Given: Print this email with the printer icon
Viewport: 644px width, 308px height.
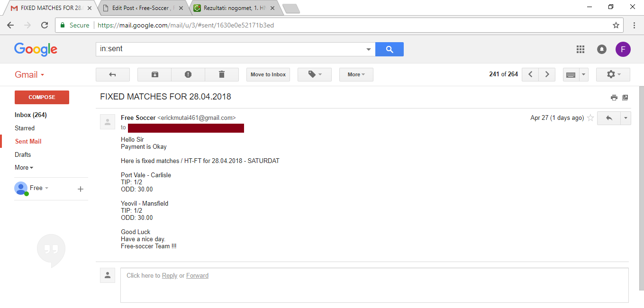Looking at the screenshot, I should [614, 98].
